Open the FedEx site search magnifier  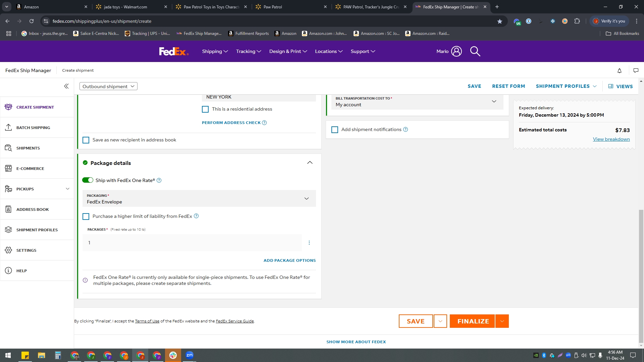click(475, 51)
